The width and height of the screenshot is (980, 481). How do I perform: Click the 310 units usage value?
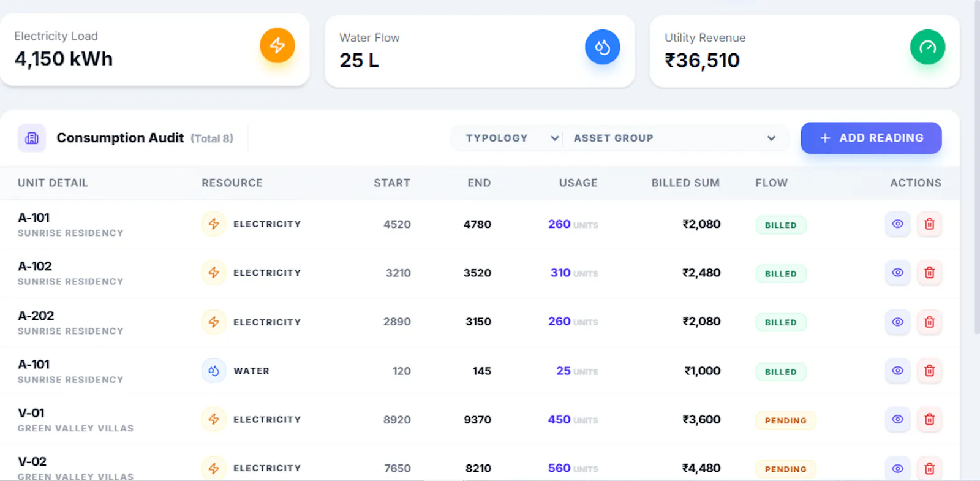pyautogui.click(x=574, y=273)
